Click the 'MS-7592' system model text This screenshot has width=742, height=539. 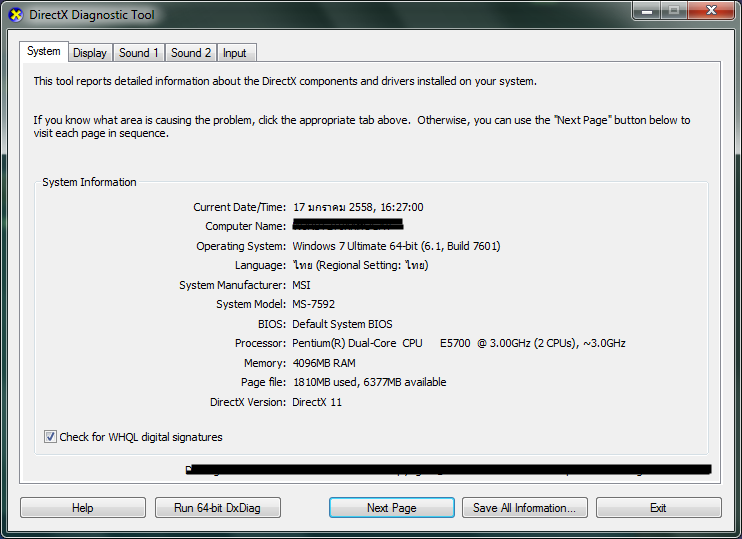pos(313,304)
